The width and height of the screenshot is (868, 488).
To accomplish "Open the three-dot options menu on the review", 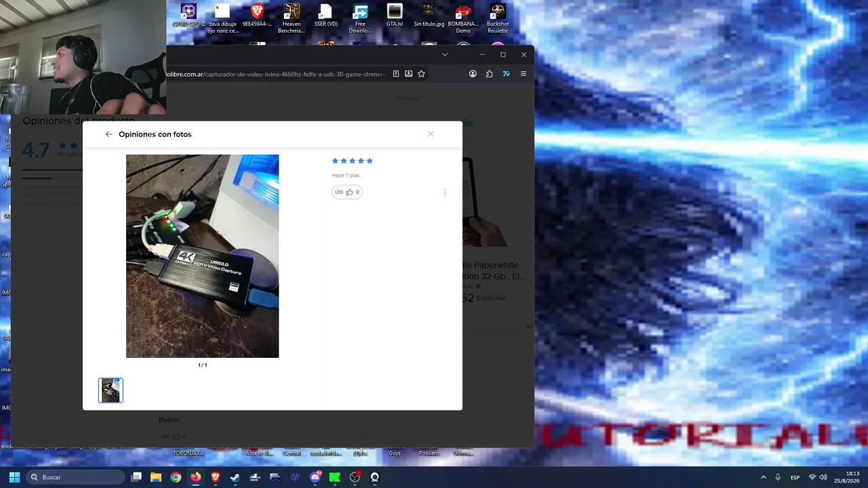I will [x=445, y=192].
